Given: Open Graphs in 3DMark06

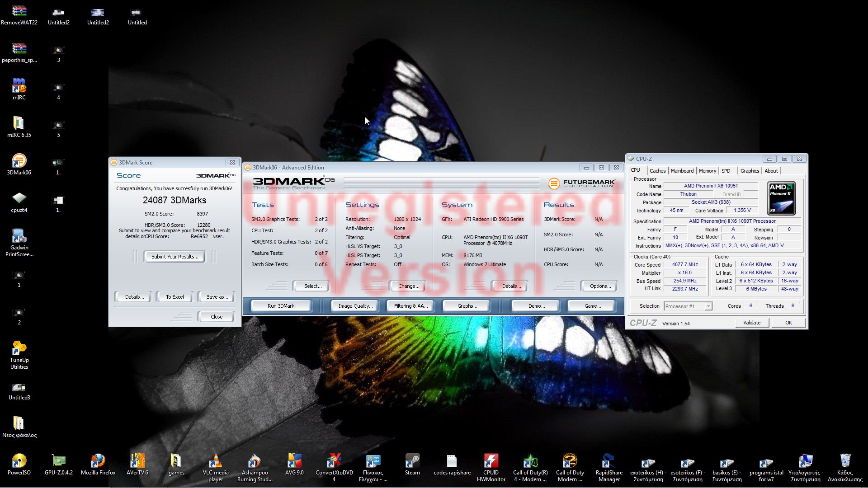Looking at the screenshot, I should tap(467, 306).
